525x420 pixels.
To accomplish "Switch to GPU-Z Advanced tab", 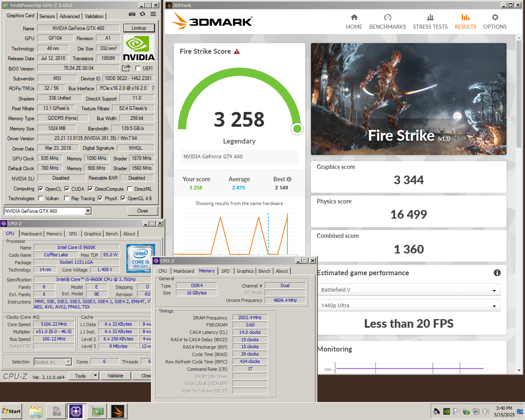I will (x=70, y=16).
